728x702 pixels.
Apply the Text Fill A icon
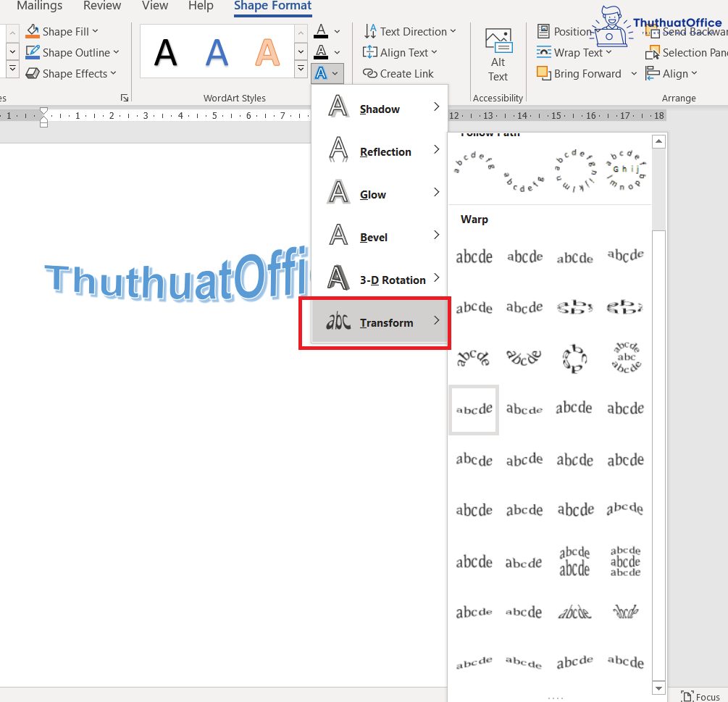321,31
